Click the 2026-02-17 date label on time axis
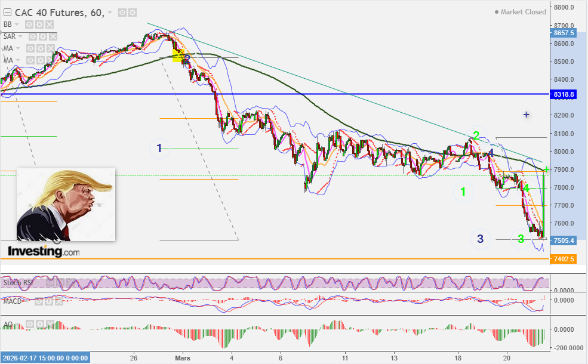This screenshot has width=588, height=364. coord(45,358)
